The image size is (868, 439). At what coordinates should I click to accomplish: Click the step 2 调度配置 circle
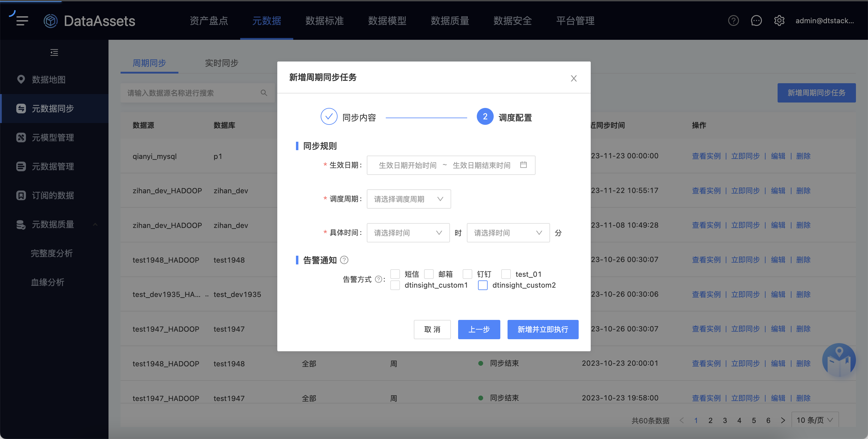pyautogui.click(x=485, y=116)
